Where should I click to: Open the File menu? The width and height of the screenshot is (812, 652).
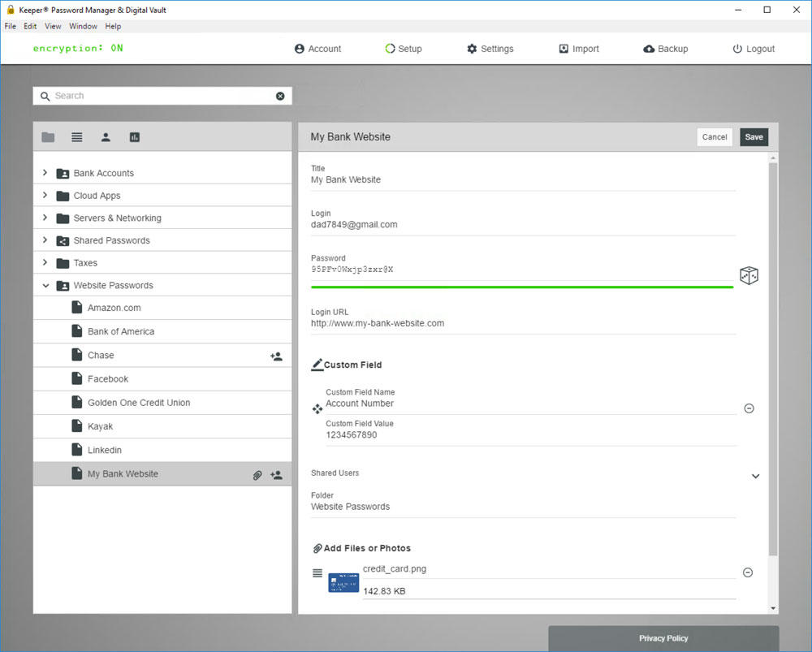[x=11, y=26]
